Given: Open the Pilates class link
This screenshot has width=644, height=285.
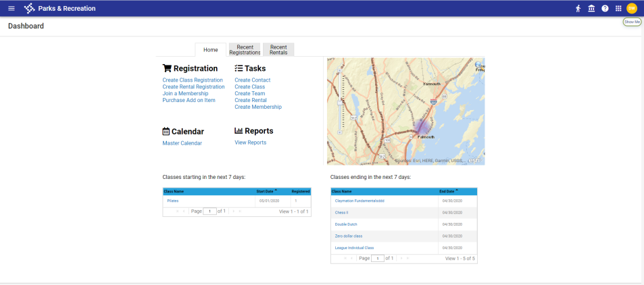Looking at the screenshot, I should tap(173, 201).
